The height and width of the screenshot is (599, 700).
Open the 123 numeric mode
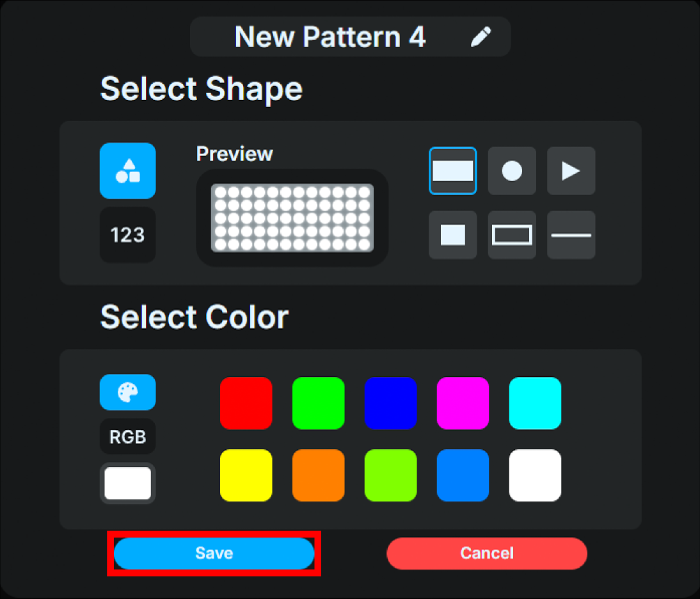pos(127,235)
